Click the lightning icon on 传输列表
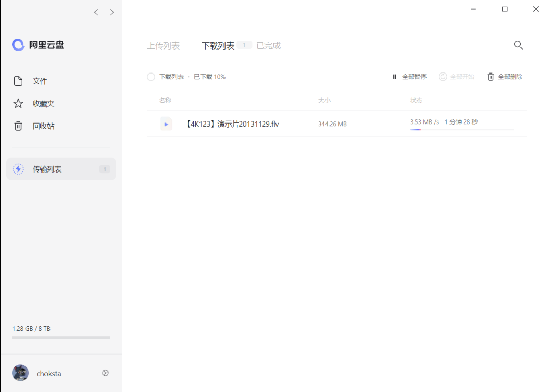 18,168
